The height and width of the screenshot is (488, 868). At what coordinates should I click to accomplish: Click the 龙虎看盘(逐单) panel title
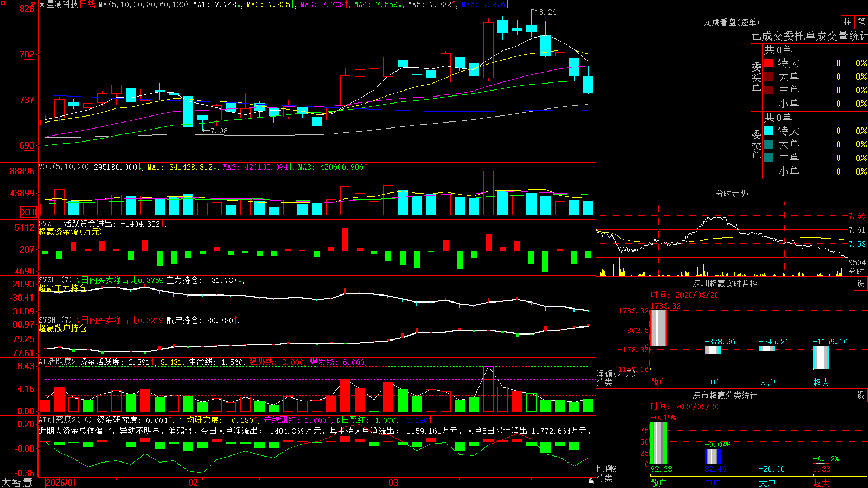click(731, 22)
